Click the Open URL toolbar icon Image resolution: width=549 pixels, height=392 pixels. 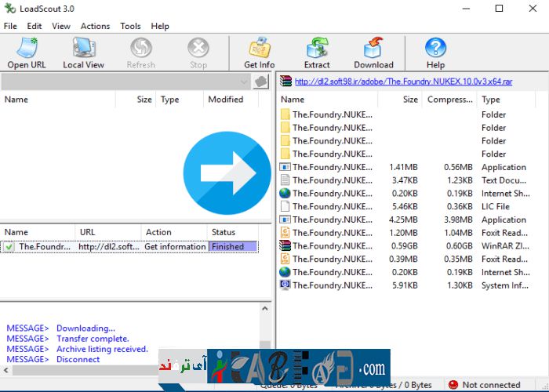click(27, 53)
